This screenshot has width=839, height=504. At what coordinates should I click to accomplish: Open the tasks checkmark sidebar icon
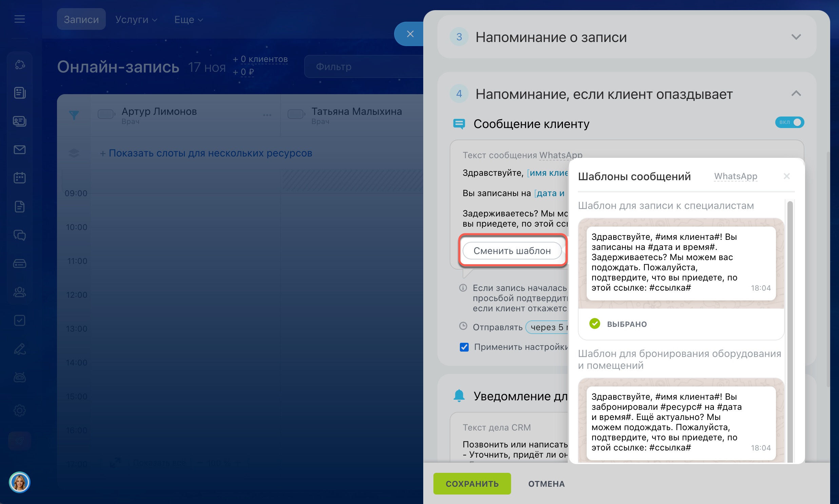tap(19, 320)
